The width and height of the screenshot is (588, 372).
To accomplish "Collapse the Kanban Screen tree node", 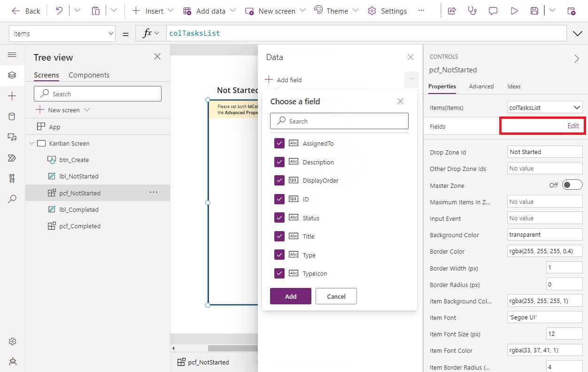I will [31, 143].
